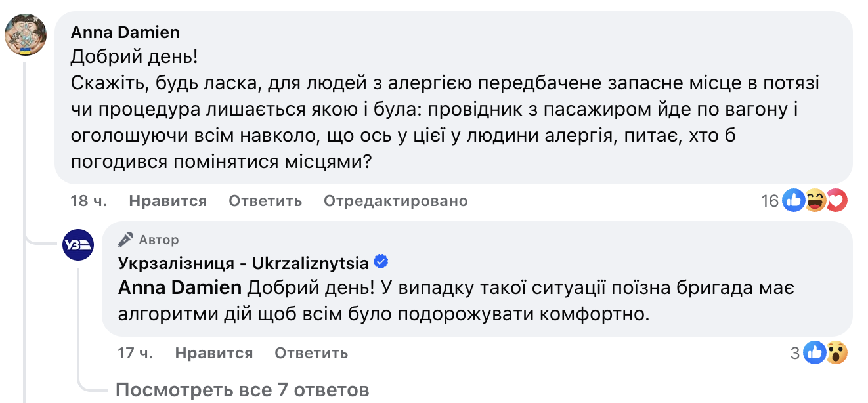Reply to Ukrzaliznytsia's comment via "Ответить"
Image resolution: width=868 pixels, height=403 pixels.
pos(311,353)
